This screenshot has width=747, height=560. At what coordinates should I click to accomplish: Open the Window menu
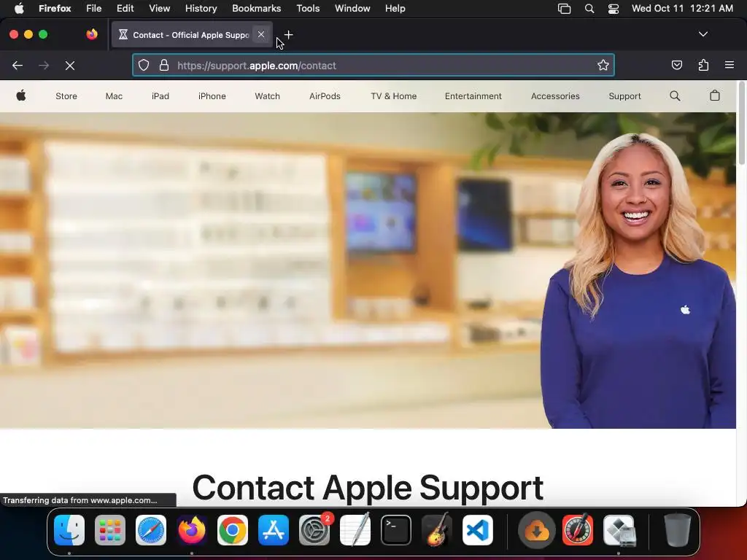point(352,9)
